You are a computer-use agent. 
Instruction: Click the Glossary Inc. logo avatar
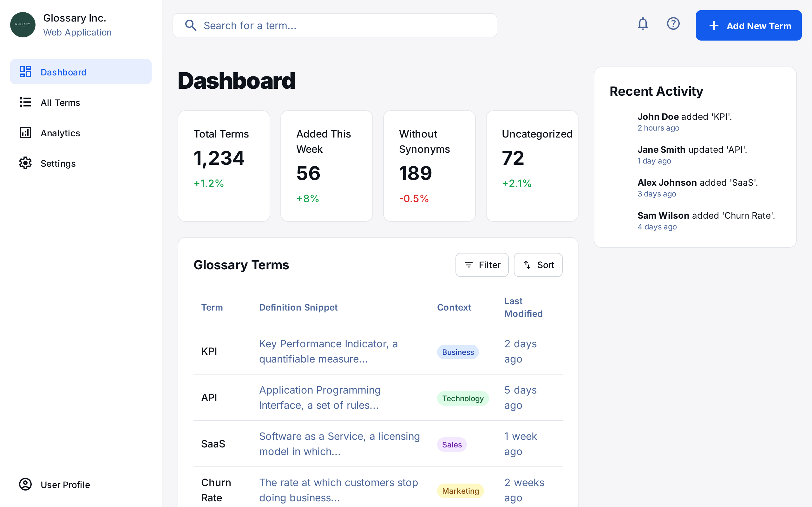pos(23,25)
